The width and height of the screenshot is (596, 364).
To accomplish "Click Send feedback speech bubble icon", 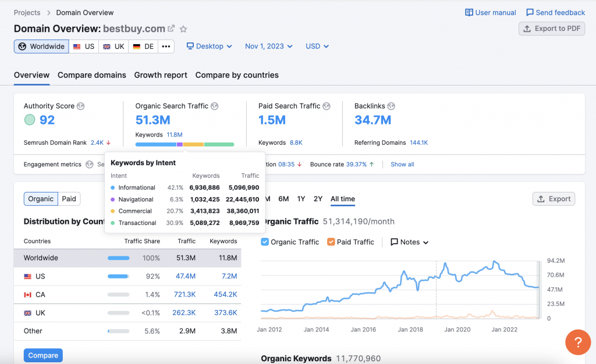I will click(x=530, y=13).
